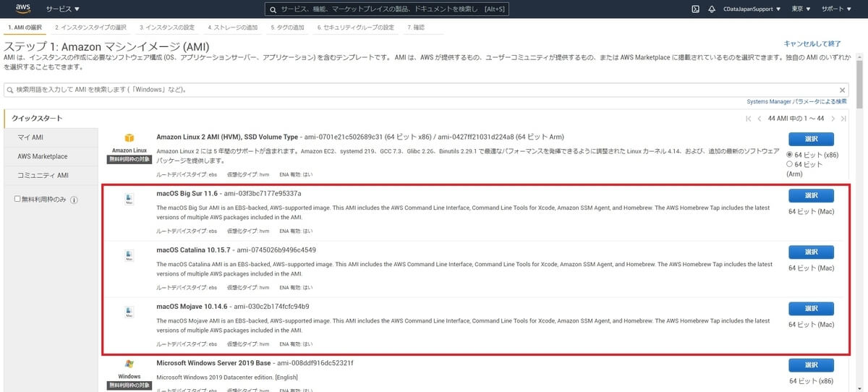The height and width of the screenshot is (392, 868).
Task: Go to step 7 review tab
Action: point(416,27)
